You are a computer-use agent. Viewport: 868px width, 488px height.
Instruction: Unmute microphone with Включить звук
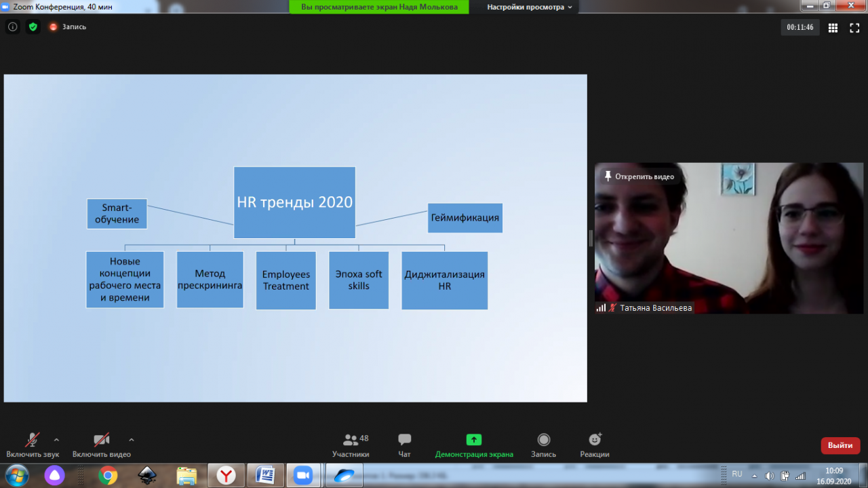pyautogui.click(x=33, y=445)
